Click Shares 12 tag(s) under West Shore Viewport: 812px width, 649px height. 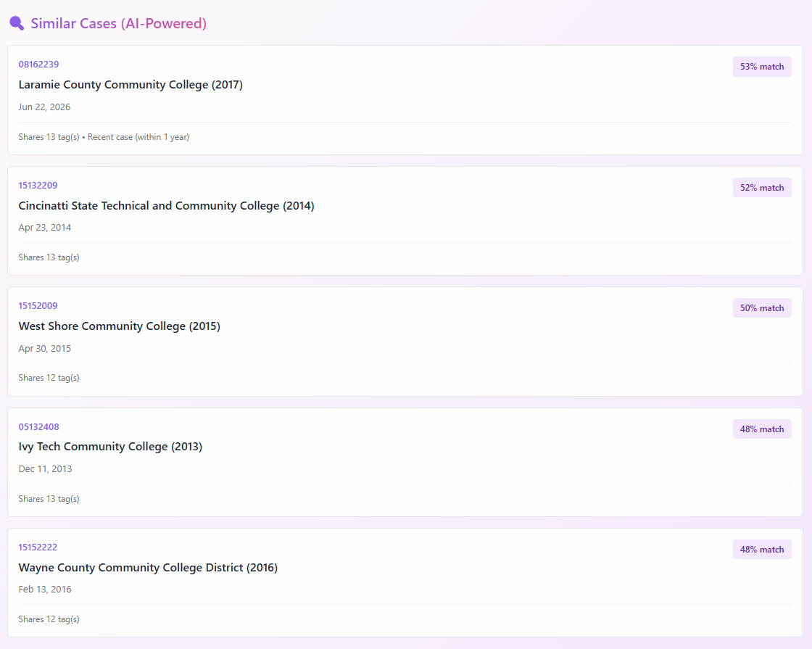[49, 378]
